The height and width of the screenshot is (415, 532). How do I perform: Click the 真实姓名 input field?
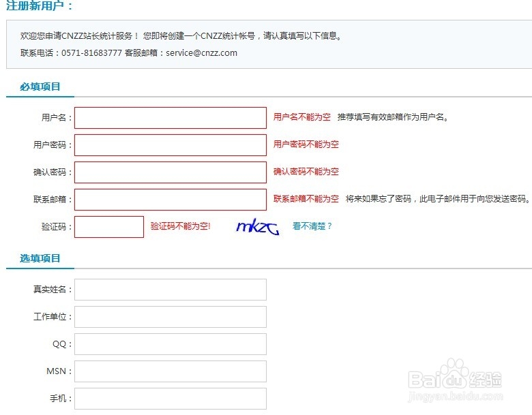(171, 290)
